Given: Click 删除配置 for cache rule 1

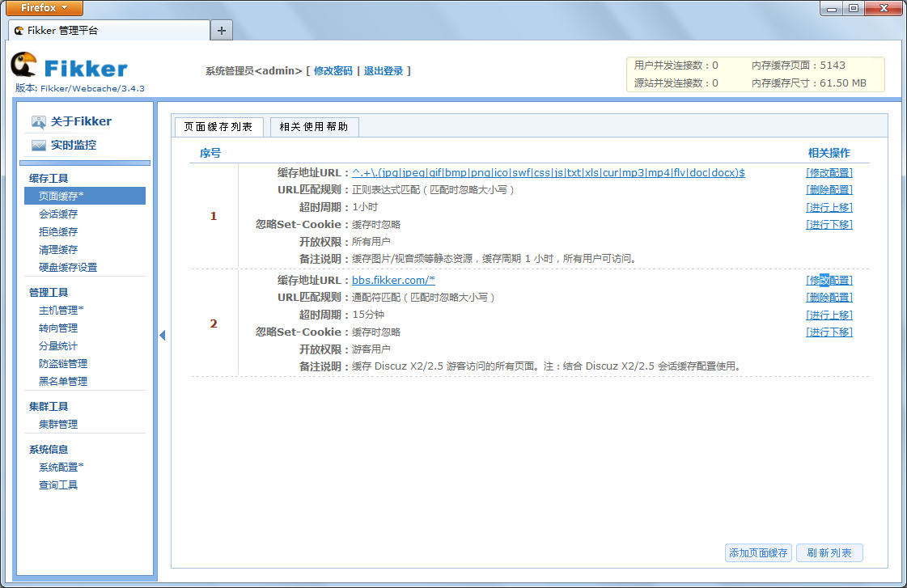Looking at the screenshot, I should pos(829,189).
